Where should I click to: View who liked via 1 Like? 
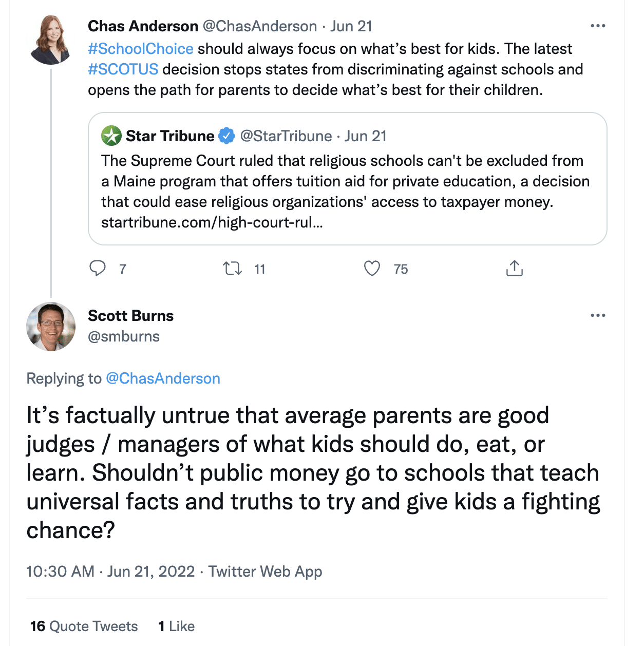point(177,626)
